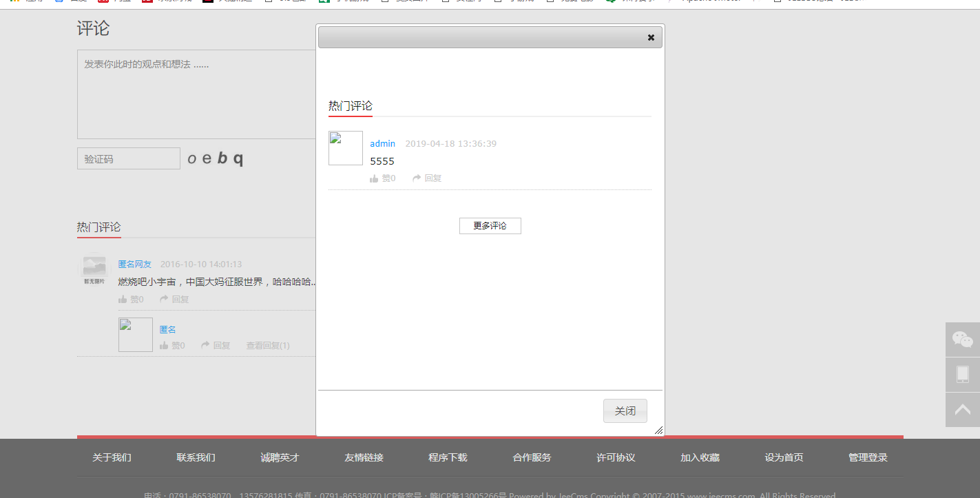980x498 pixels.
Task: Focus the 发表你此时的观点和想法 comment box on the page
Action: tap(196, 94)
